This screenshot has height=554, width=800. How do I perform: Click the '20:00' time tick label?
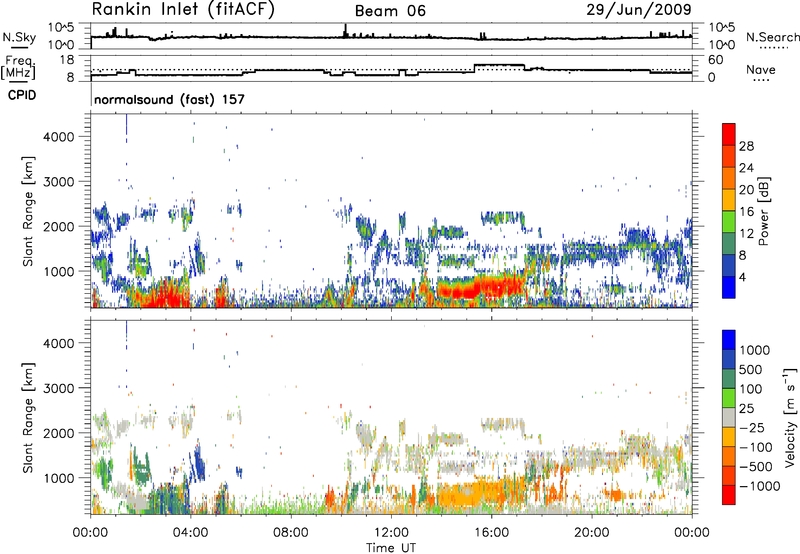click(592, 533)
